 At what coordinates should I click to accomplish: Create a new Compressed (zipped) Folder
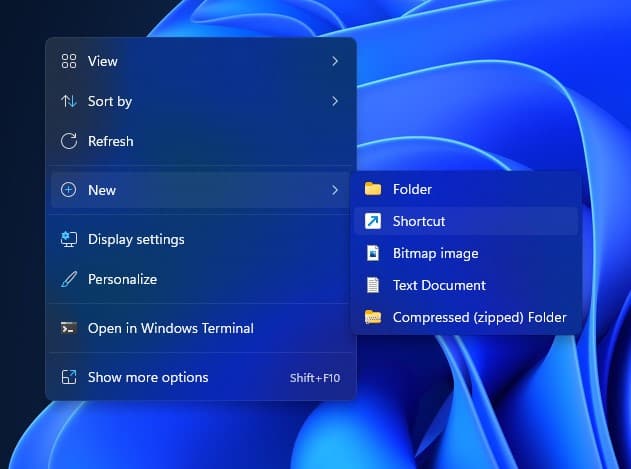point(466,317)
